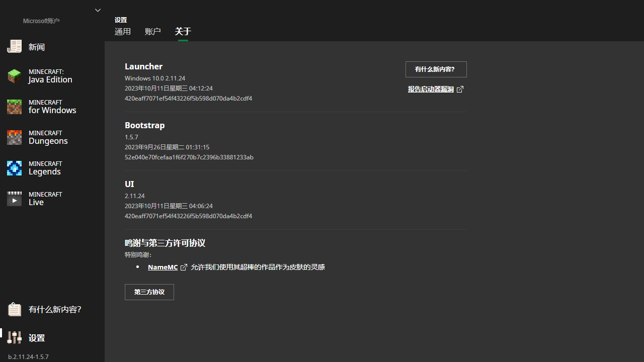Viewport: 644px width, 362px height.
Task: Click the Launcher heading
Action: (143, 66)
